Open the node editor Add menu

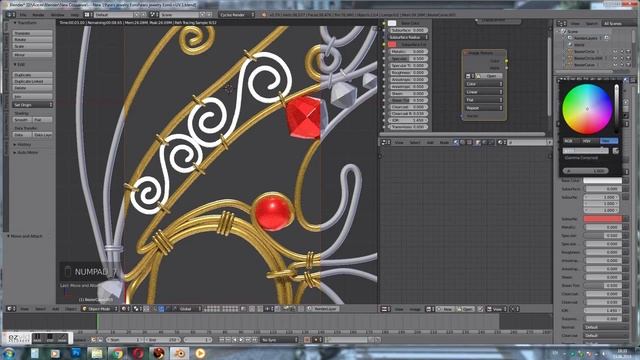pyautogui.click(x=430, y=142)
